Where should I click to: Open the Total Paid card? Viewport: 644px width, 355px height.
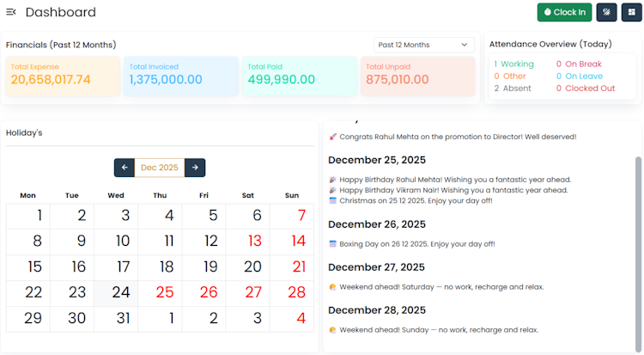pyautogui.click(x=299, y=76)
